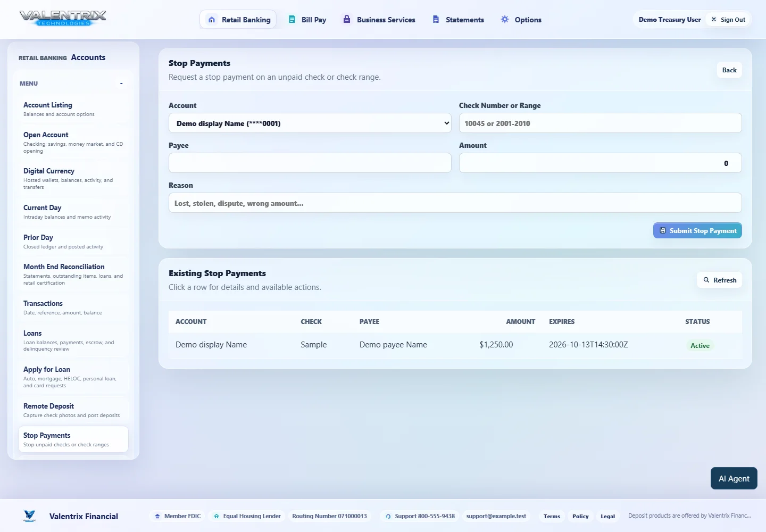Click the Amount input field
The height and width of the screenshot is (532, 766).
(x=600, y=163)
